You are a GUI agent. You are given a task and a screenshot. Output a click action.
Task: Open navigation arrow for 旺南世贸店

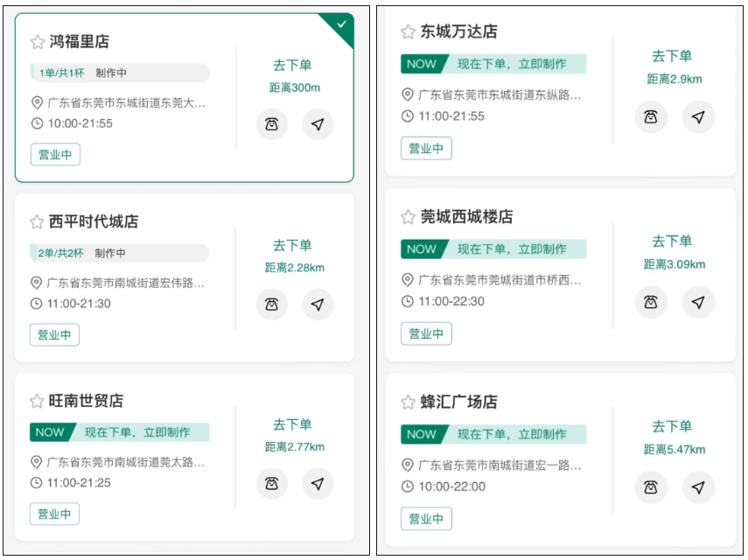(318, 484)
